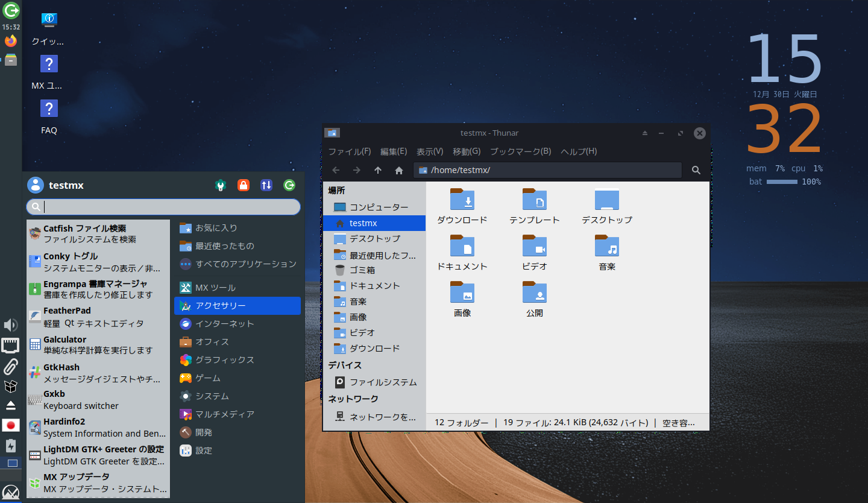The width and height of the screenshot is (868, 503).
Task: Expand the マルチメディア category
Action: 224,414
